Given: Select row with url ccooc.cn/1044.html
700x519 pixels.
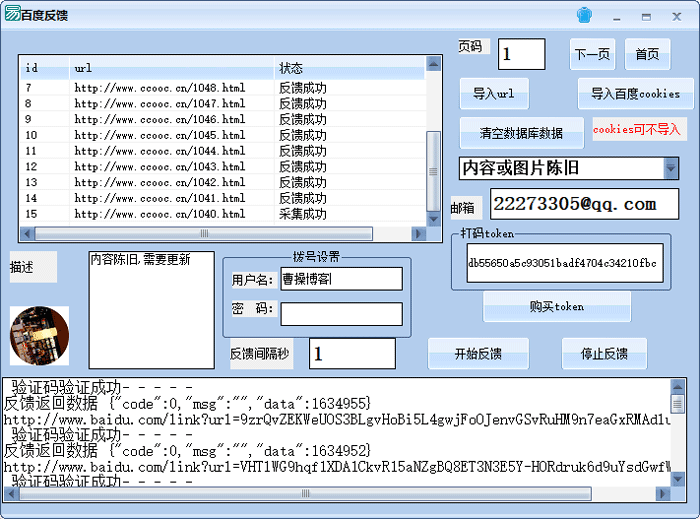Looking at the screenshot, I should [223, 151].
